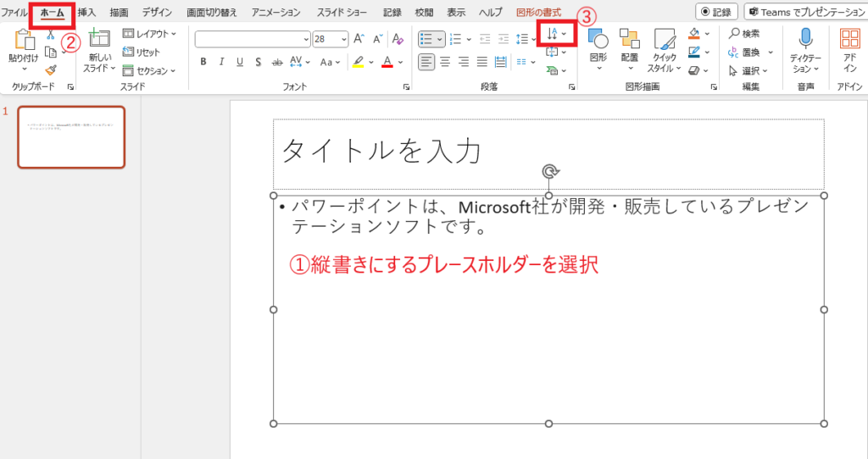The width and height of the screenshot is (868, 459).
Task: Open the File (ファイル) tab
Action: tap(14, 12)
